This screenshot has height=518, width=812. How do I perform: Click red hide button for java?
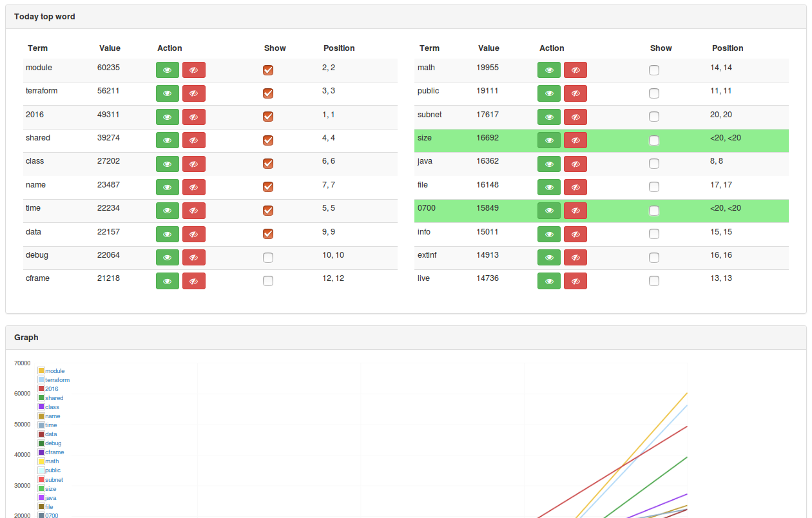coord(575,164)
